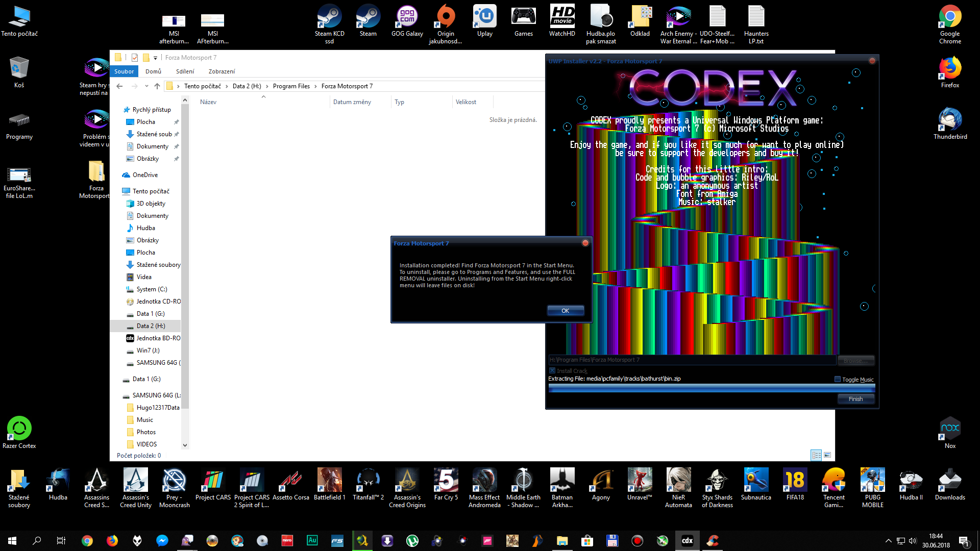Open Windows Start menu

[12, 541]
